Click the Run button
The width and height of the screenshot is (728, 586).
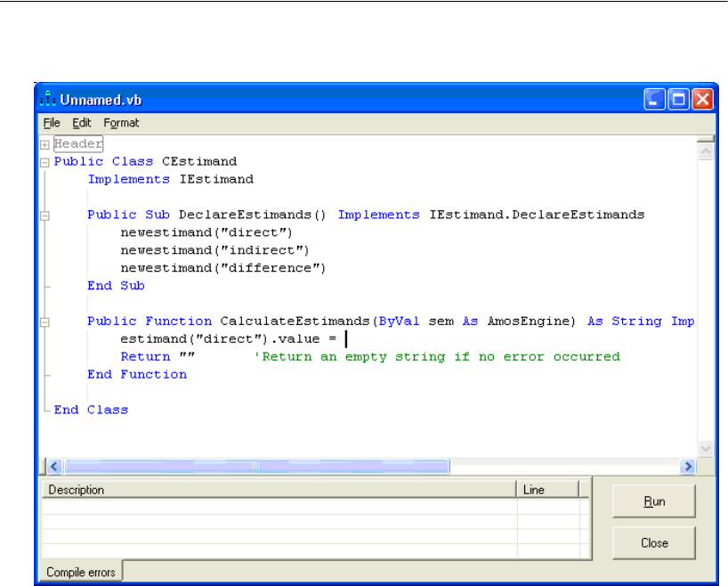654,501
